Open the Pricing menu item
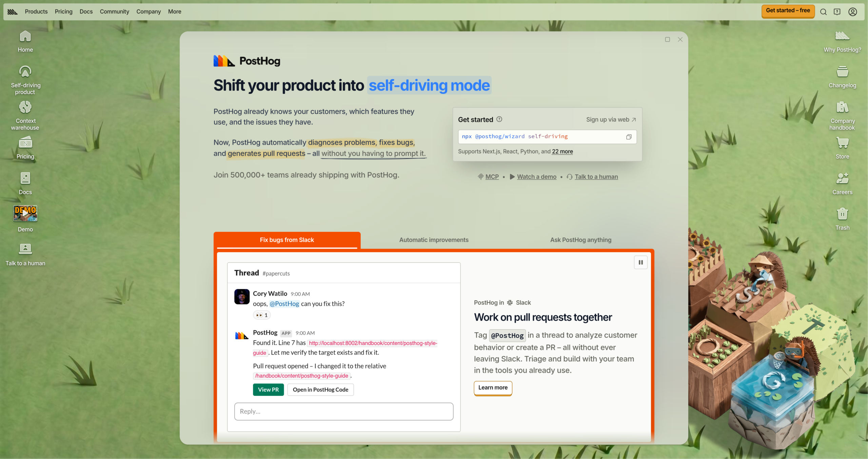This screenshot has width=868, height=459. 63,12
